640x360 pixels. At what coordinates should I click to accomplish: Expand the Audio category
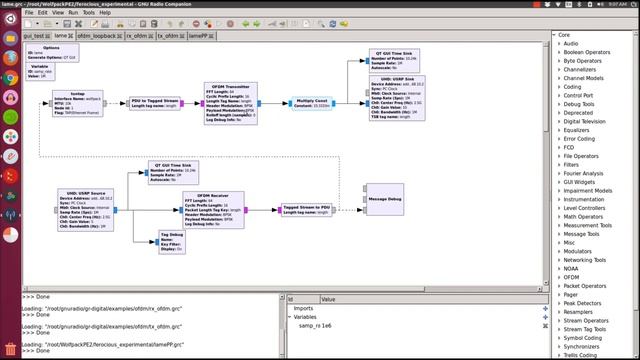(560, 44)
